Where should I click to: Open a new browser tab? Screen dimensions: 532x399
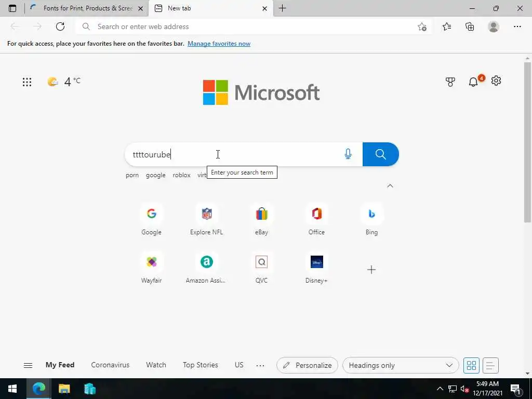pyautogui.click(x=282, y=8)
